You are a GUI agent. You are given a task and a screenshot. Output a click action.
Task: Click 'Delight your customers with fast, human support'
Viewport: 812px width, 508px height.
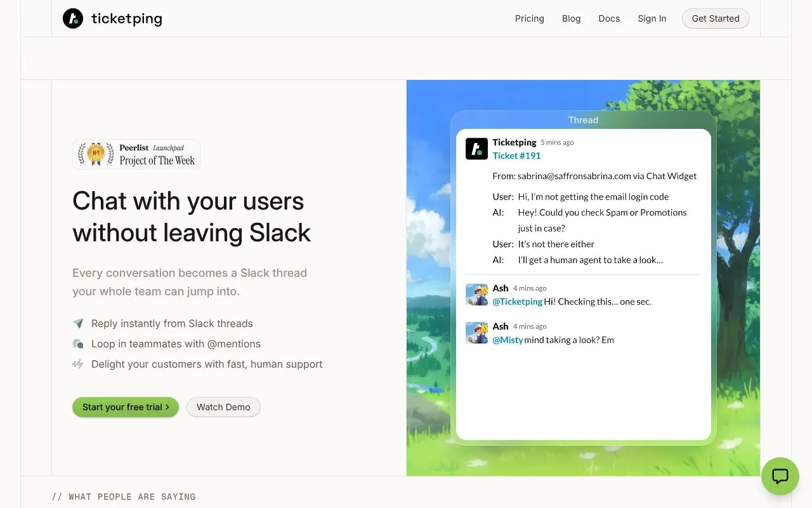coord(207,364)
